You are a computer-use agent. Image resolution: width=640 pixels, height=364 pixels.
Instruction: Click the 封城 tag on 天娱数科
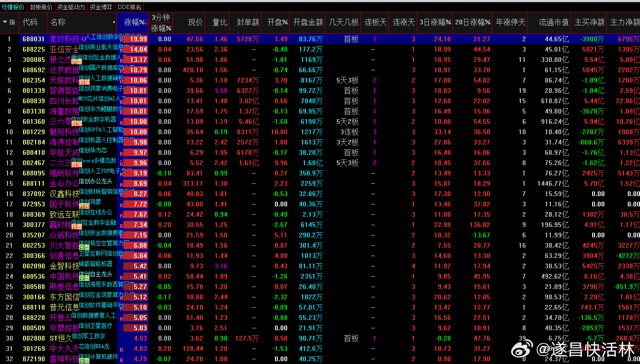(84, 82)
